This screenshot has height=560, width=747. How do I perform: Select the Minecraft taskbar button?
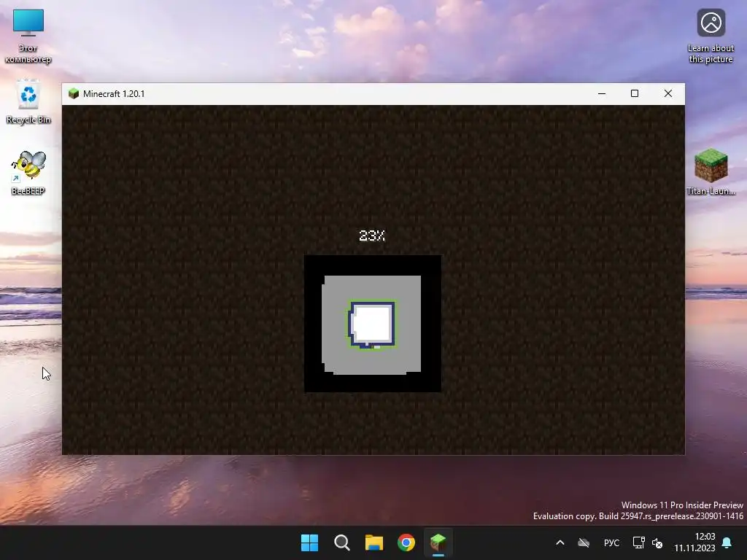(x=438, y=542)
